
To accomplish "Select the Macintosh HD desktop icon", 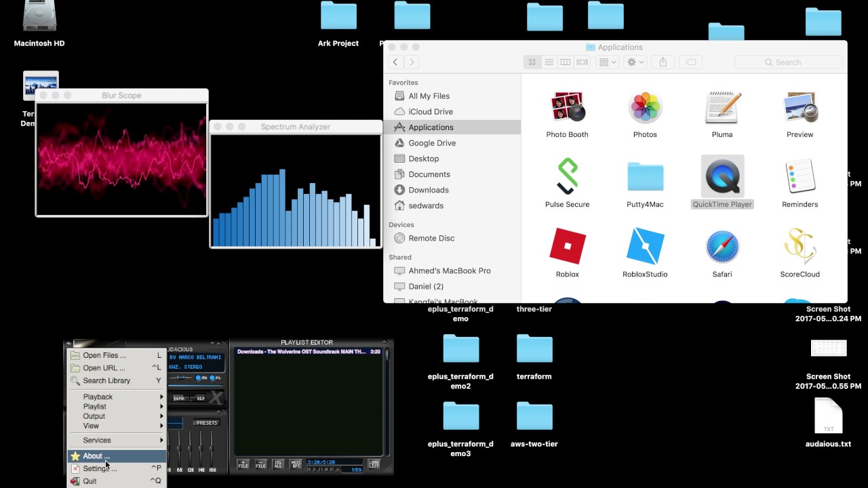I will click(x=39, y=16).
